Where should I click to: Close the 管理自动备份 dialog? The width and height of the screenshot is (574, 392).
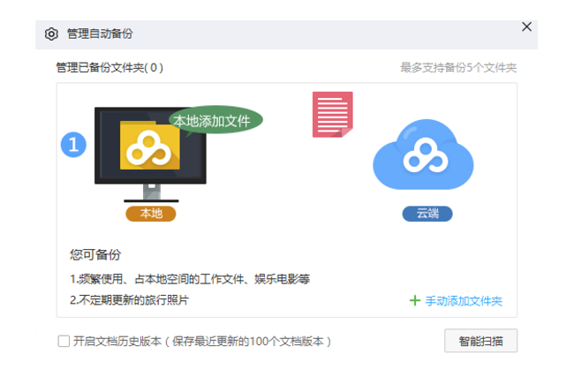[526, 26]
